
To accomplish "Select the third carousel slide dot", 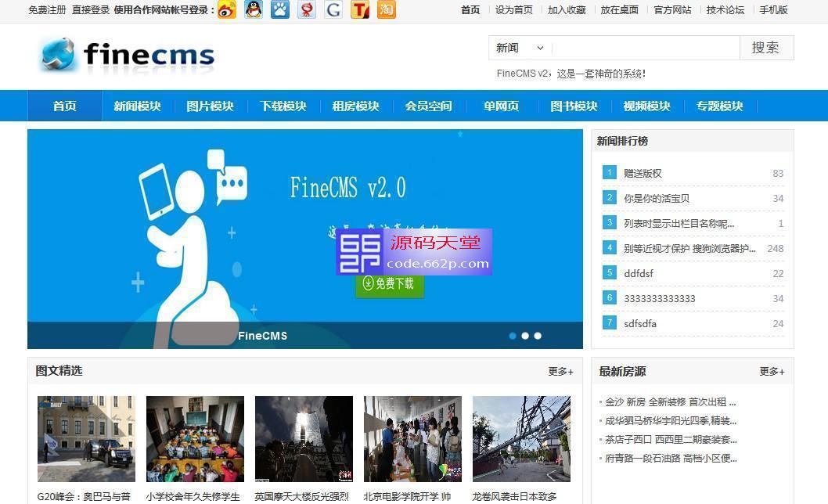I will tap(538, 336).
